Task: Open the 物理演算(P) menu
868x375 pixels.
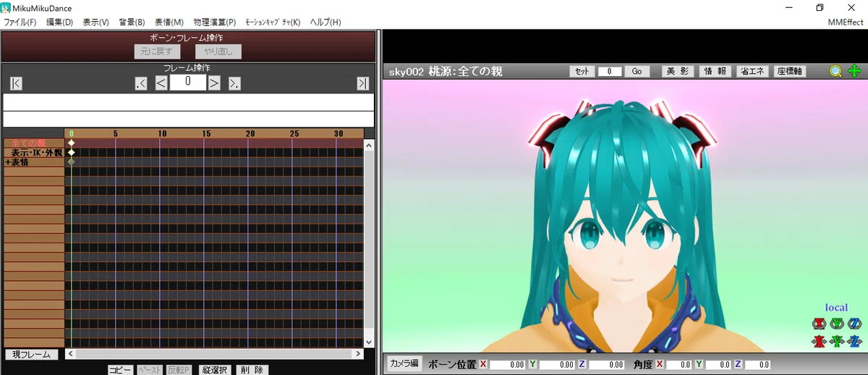Action: 214,22
